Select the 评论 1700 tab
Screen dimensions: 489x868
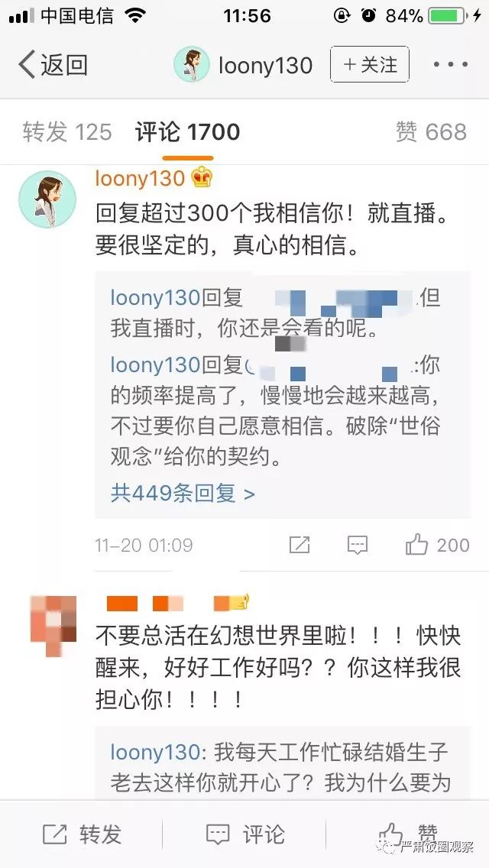tap(187, 132)
